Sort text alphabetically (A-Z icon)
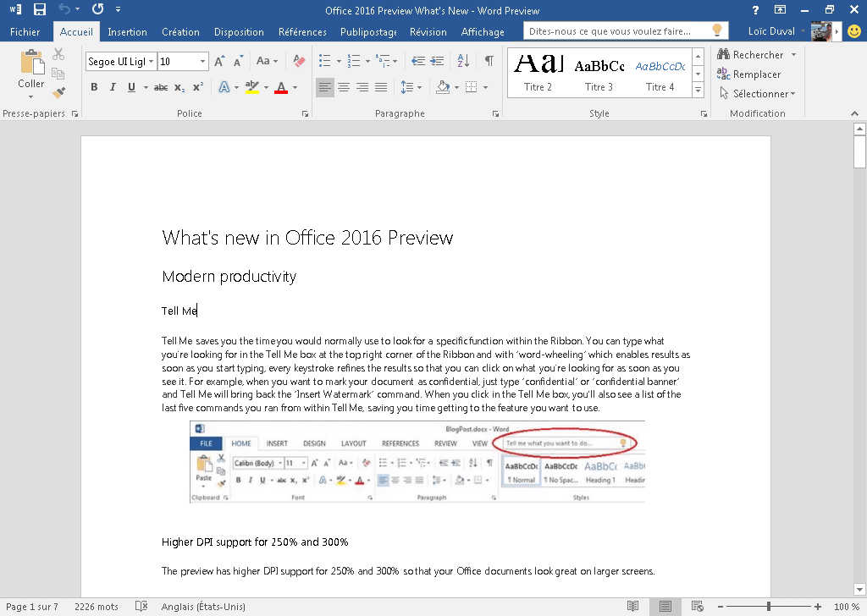This screenshot has height=616, width=867. click(x=463, y=61)
